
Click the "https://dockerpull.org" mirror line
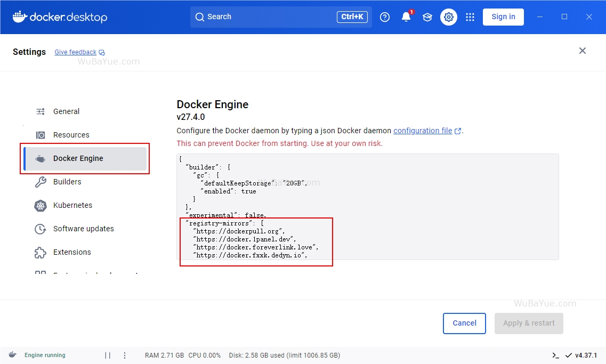point(239,231)
